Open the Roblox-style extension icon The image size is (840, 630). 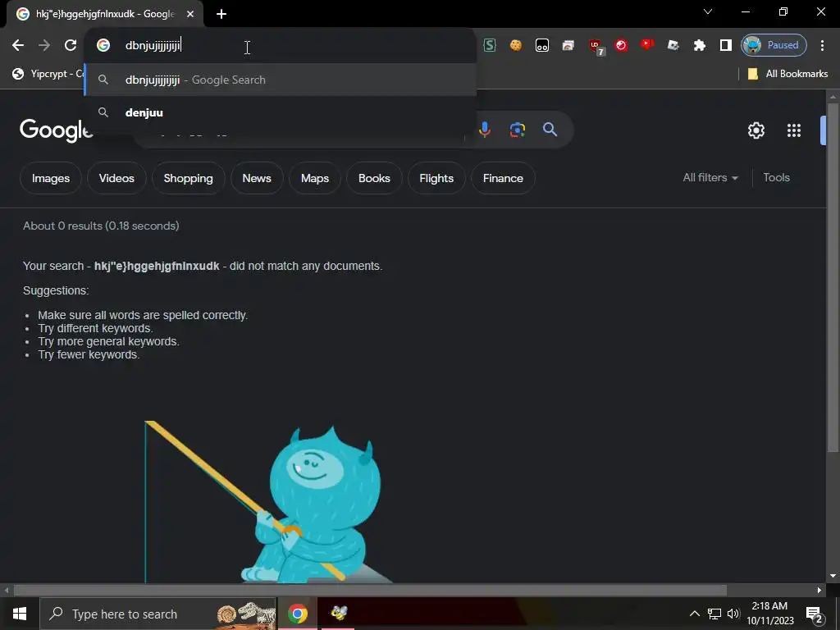[673, 45]
